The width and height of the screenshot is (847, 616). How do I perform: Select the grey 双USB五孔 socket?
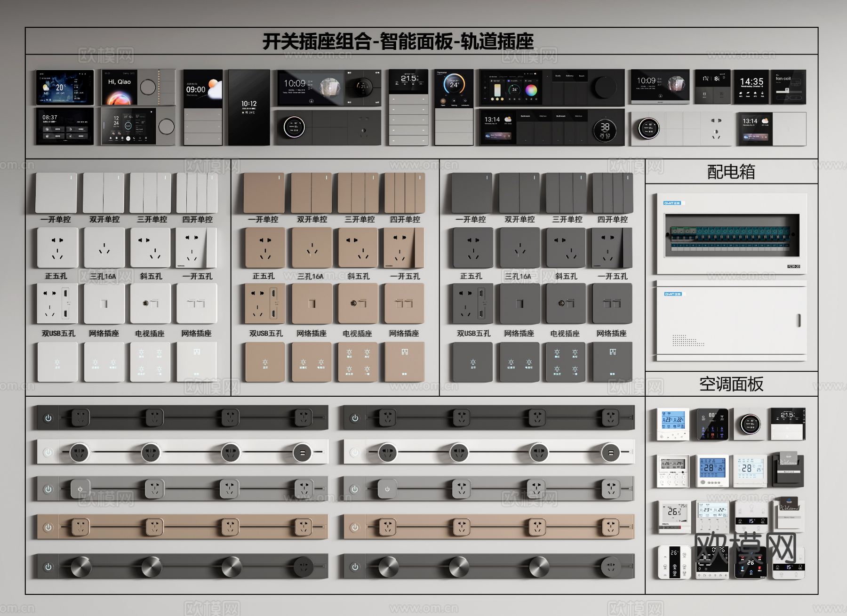tap(472, 304)
